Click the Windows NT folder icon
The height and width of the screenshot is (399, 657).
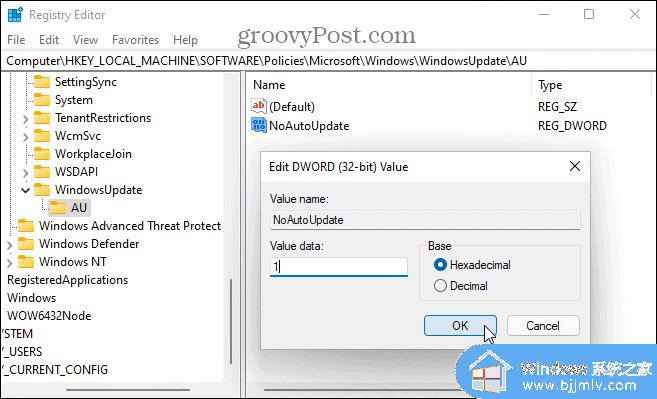26,262
